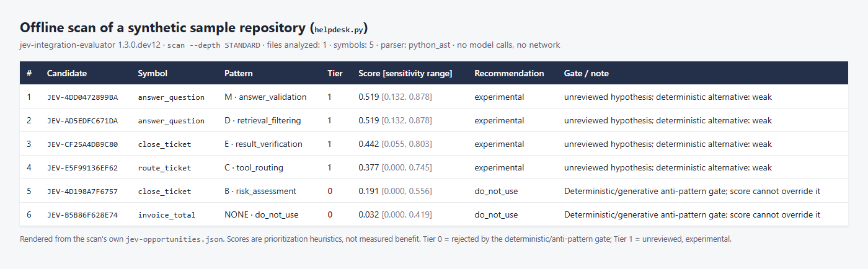The height and width of the screenshot is (269, 868).
Task: Click 'do_not_use' recommendation in invoice_total row
Action: point(496,215)
